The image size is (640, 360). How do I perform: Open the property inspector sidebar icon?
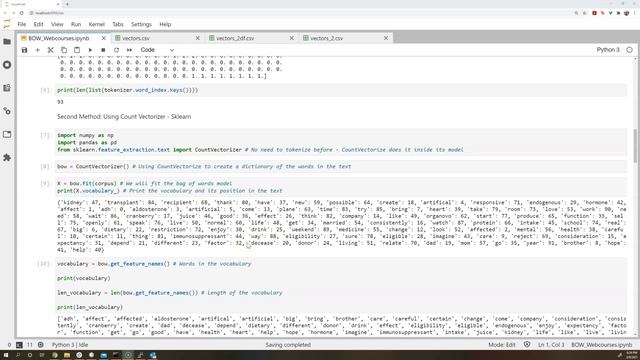[x=7, y=111]
